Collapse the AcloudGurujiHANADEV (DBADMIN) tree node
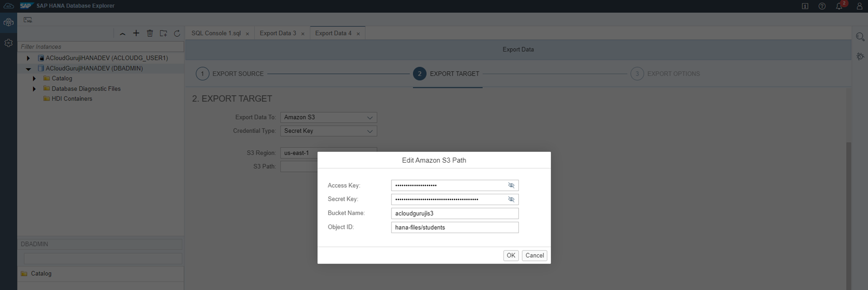 coord(28,68)
